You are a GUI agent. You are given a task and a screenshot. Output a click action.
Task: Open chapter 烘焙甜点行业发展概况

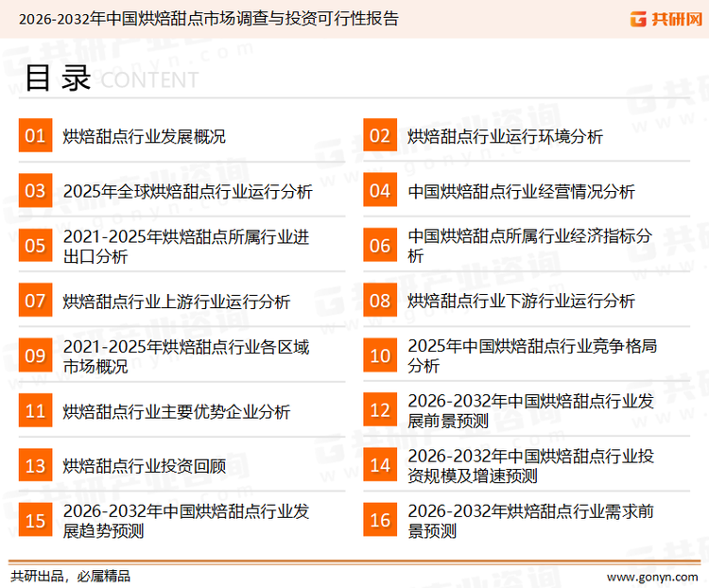(x=145, y=137)
